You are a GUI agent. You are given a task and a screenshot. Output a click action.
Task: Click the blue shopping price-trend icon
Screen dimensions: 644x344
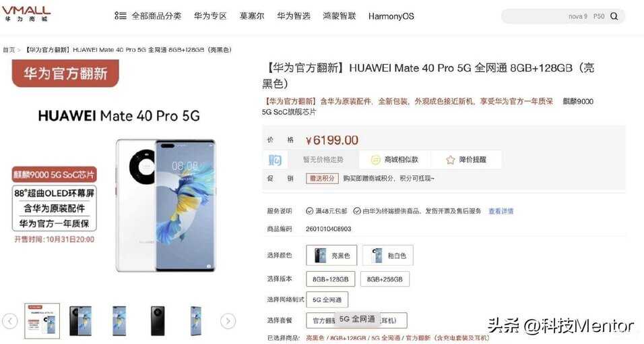pyautogui.click(x=275, y=160)
